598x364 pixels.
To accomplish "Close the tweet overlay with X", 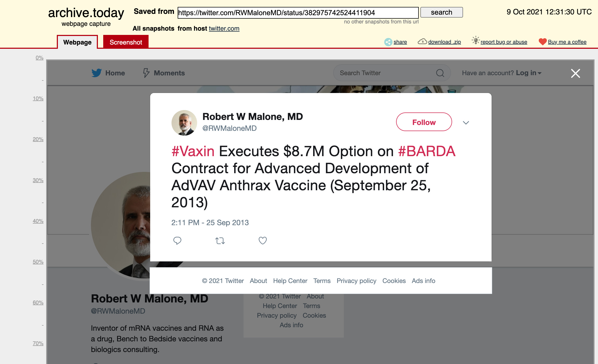I will (576, 73).
